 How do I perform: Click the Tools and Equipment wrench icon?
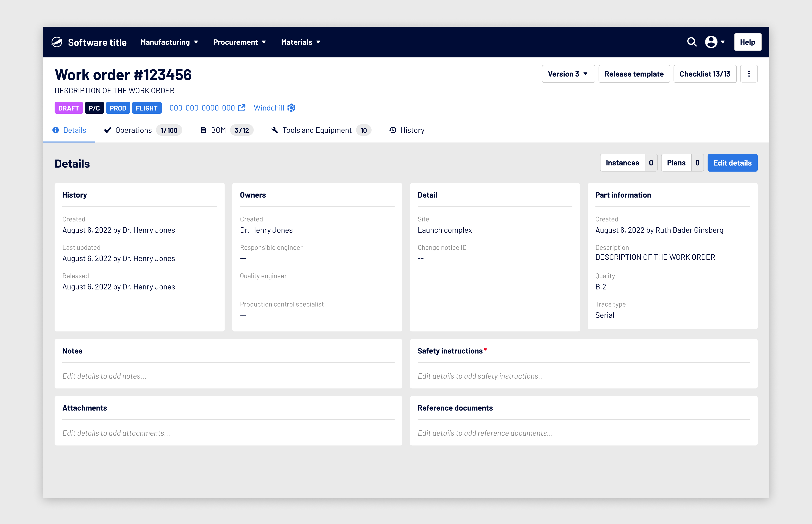point(274,130)
